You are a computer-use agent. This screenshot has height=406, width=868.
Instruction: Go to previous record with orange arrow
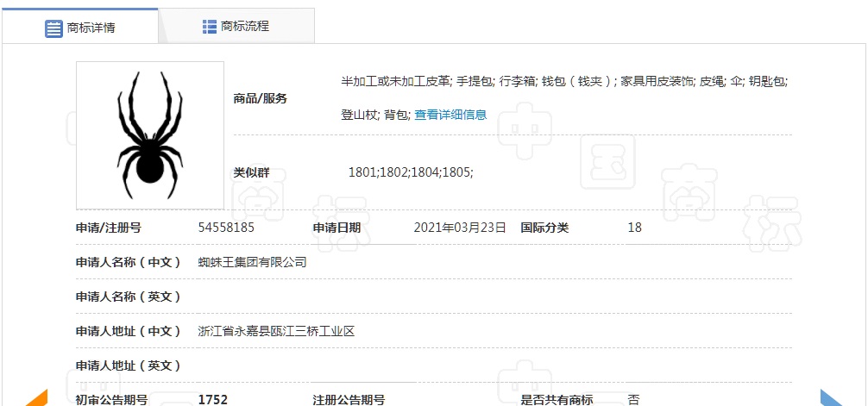[x=36, y=398]
